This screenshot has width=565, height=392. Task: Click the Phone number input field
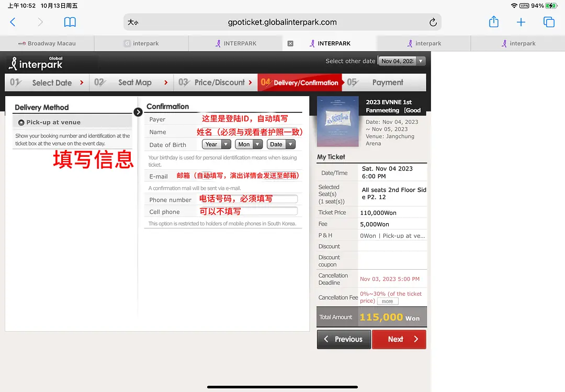[x=247, y=199]
